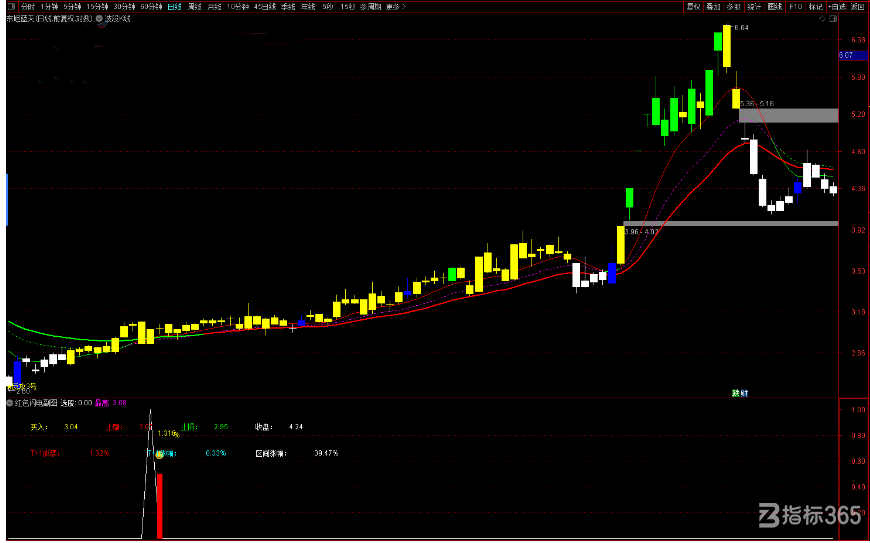Click the blue current price tag on axis
Screen dimensions: 870x543
pos(853,55)
